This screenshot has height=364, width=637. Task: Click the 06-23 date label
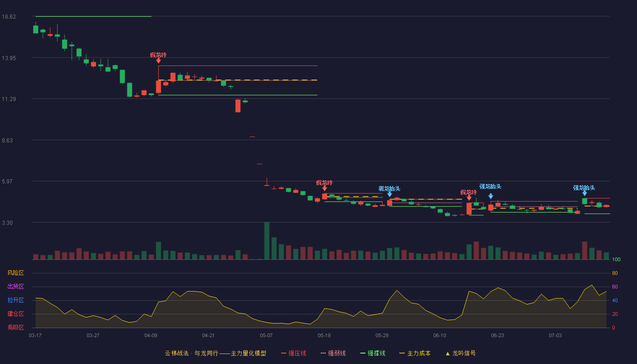click(497, 335)
